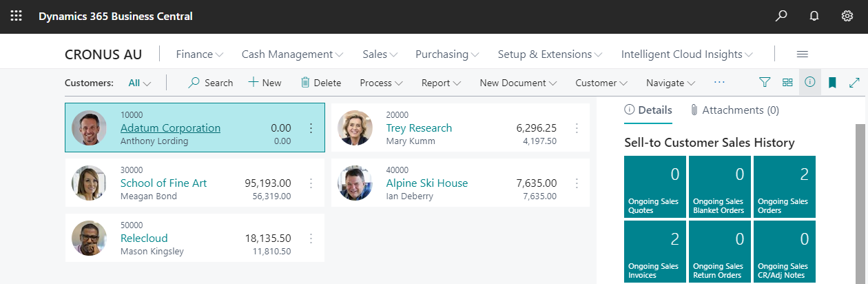868x284 pixels.
Task: Open the All customers view dropdown
Action: pyautogui.click(x=140, y=83)
